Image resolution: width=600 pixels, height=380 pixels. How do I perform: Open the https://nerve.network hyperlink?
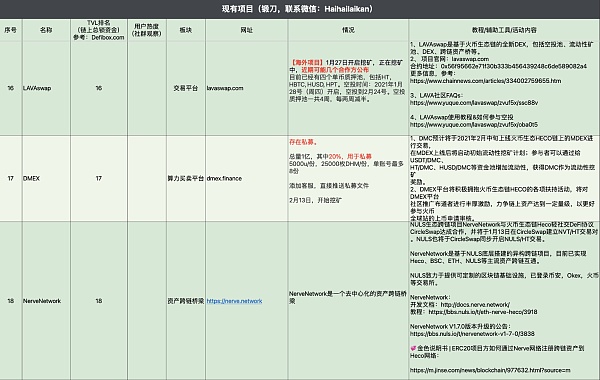[x=234, y=301]
